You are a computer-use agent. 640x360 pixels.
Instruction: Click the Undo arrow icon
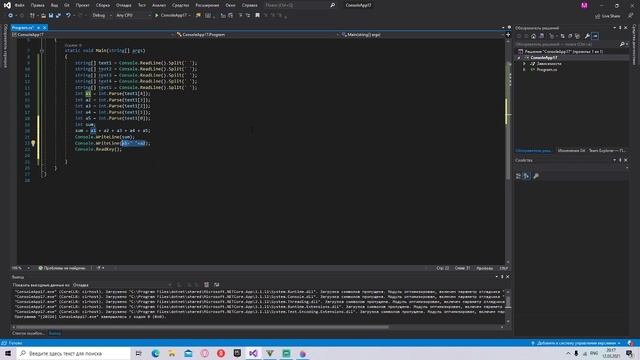(x=68, y=15)
